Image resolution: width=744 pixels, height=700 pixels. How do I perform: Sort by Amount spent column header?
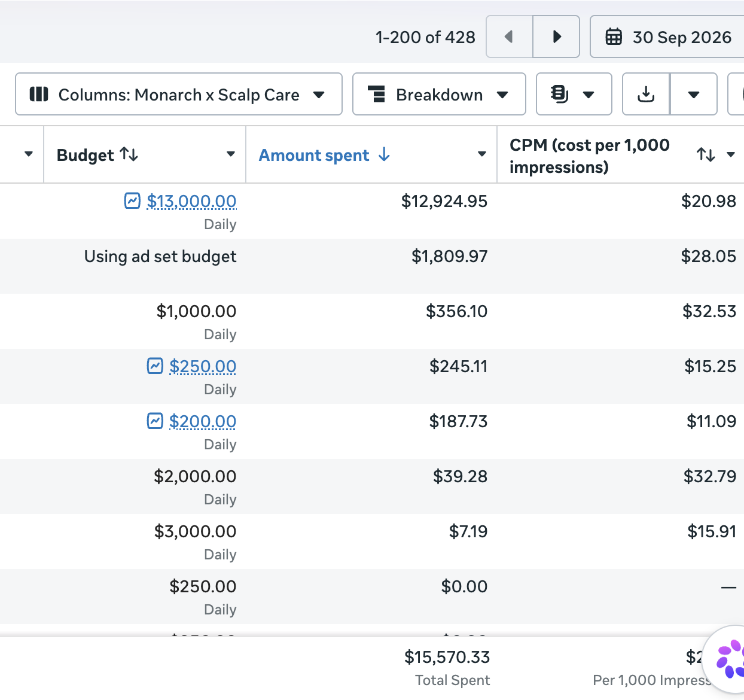(x=324, y=155)
